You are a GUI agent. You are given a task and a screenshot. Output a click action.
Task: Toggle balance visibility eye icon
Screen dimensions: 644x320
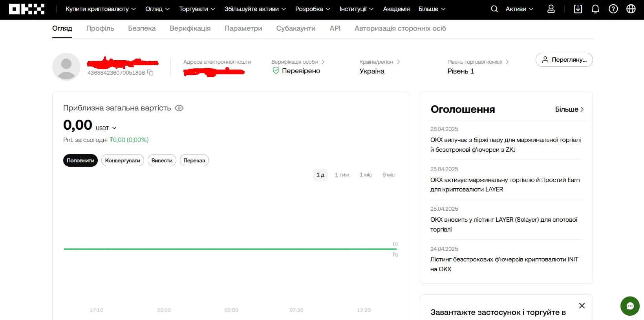tap(179, 108)
